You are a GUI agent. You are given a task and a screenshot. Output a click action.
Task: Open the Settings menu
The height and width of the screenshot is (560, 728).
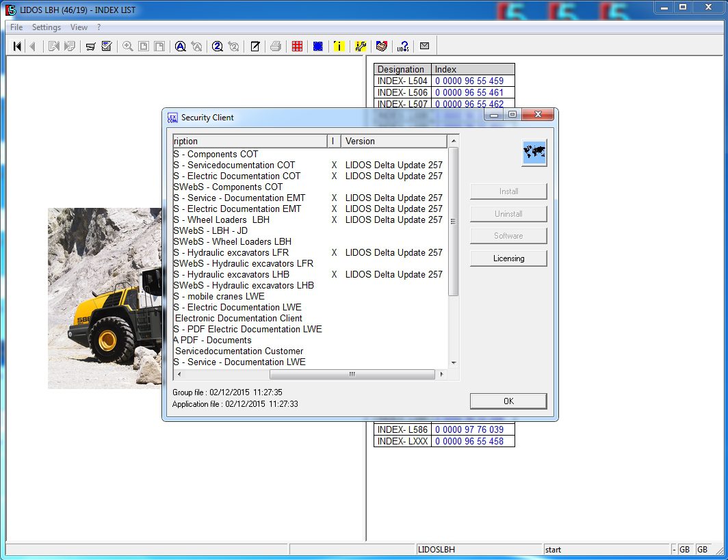47,27
